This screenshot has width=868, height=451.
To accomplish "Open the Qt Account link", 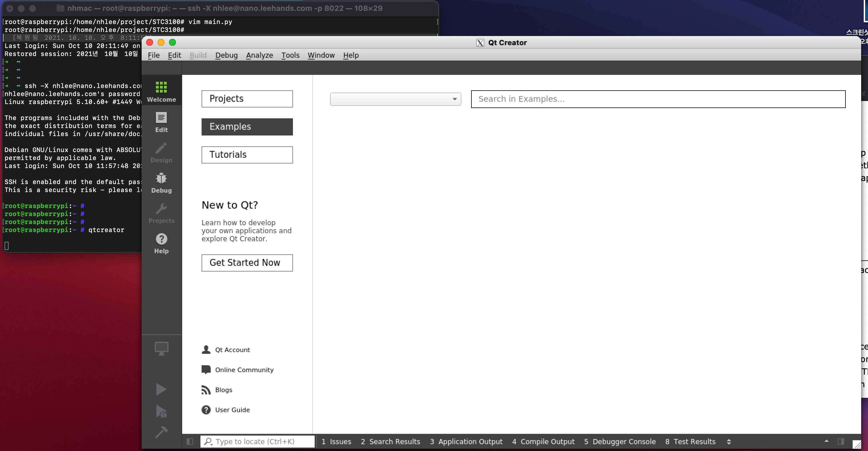I will (x=232, y=350).
